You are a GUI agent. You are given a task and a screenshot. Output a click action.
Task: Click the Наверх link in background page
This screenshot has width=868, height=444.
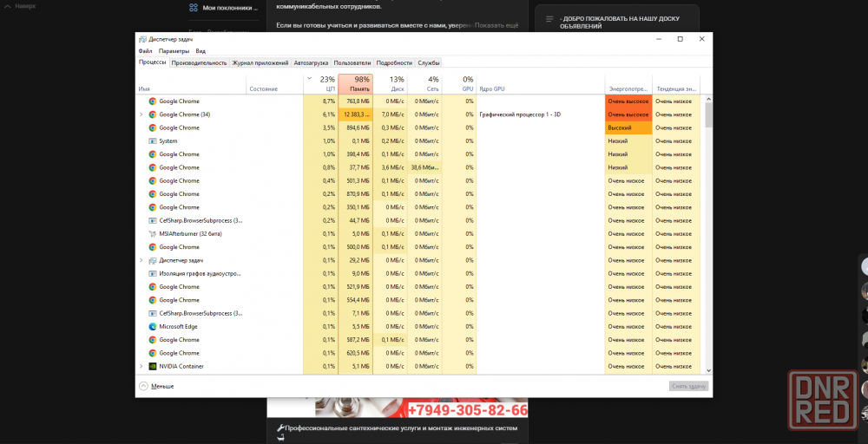coord(21,5)
